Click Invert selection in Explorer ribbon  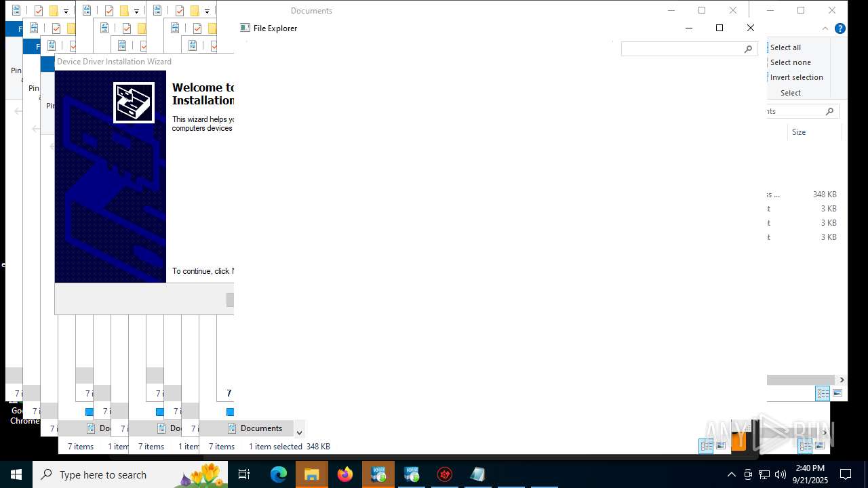(796, 77)
